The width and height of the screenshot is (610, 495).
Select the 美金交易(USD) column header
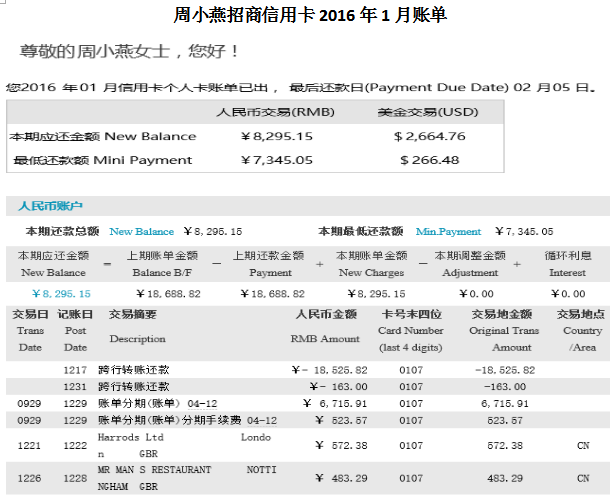pyautogui.click(x=429, y=112)
